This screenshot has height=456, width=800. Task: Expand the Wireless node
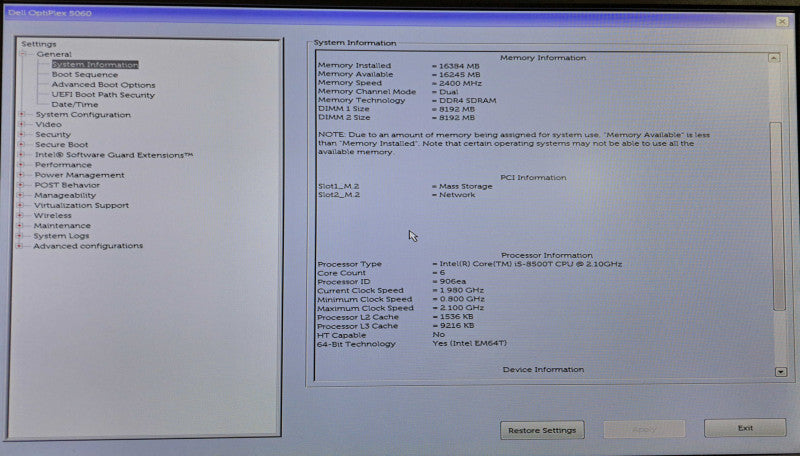pos(20,215)
